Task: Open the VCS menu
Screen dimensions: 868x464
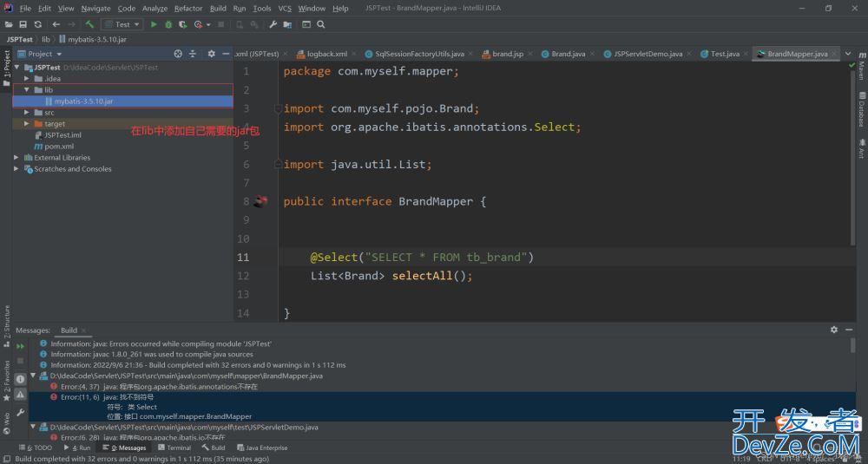Action: pyautogui.click(x=285, y=9)
